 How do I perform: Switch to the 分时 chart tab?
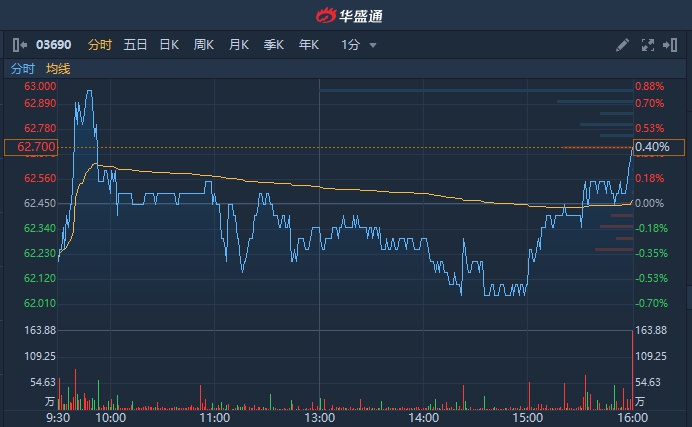pyautogui.click(x=100, y=45)
